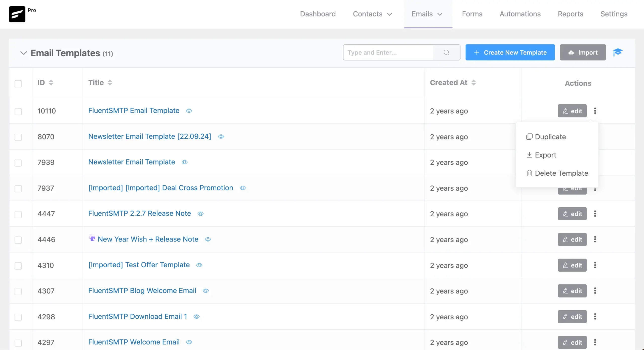Open FluentSMTP Welcome Email link
This screenshot has width=644, height=350.
(134, 342)
